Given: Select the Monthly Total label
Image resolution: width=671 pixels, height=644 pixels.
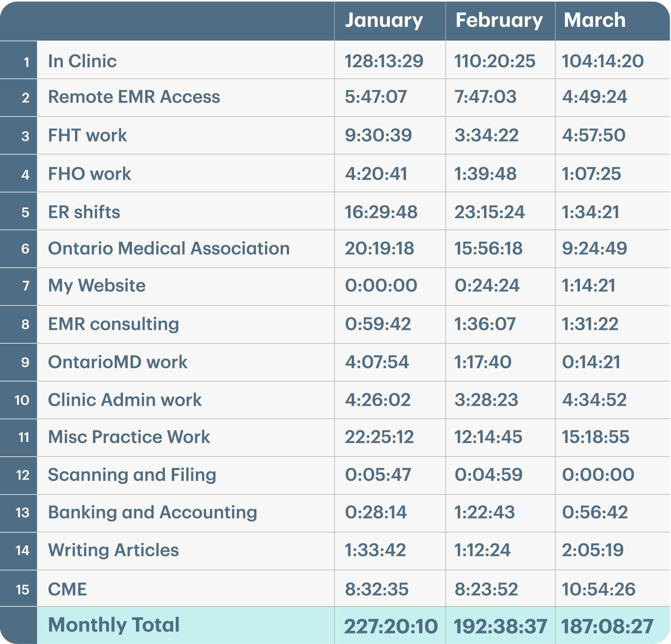Looking at the screenshot, I should 114,625.
